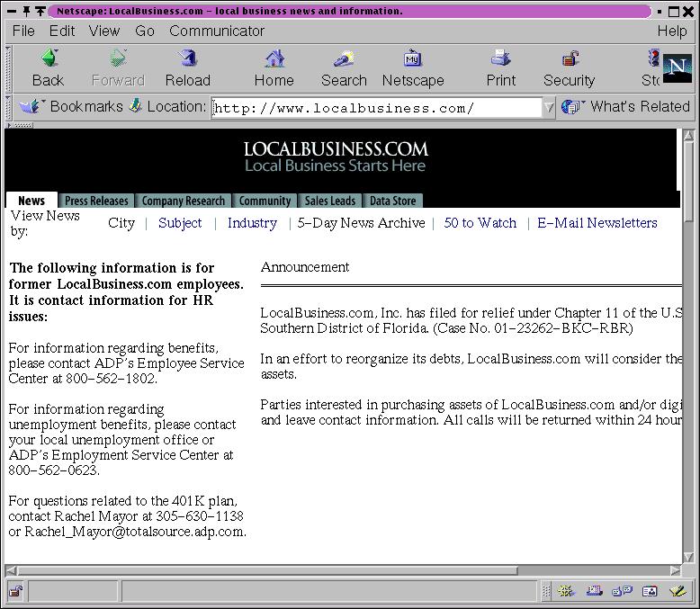Expand the location URL dropdown arrow
This screenshot has width=700, height=609.
[x=549, y=108]
